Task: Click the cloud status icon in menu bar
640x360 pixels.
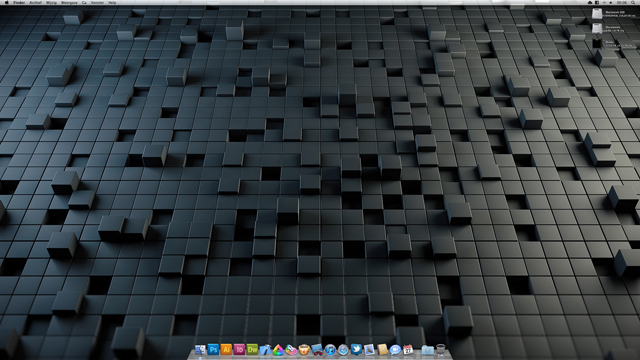Action: point(590,2)
